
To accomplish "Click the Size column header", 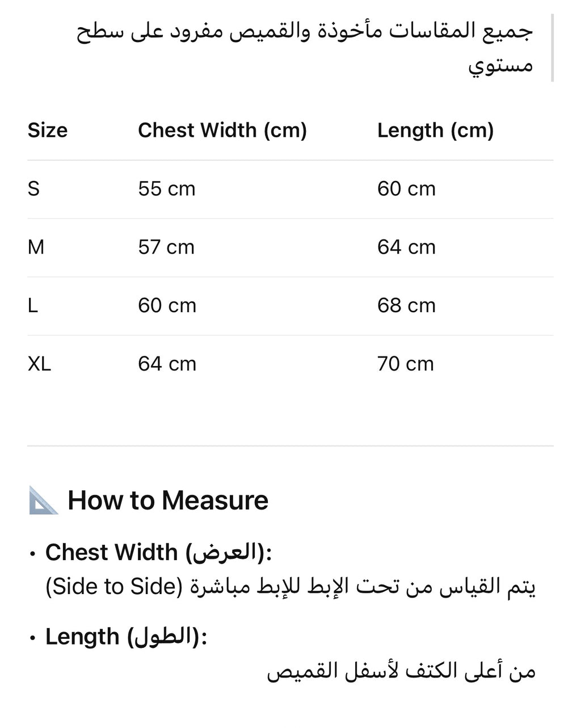I will point(48,131).
